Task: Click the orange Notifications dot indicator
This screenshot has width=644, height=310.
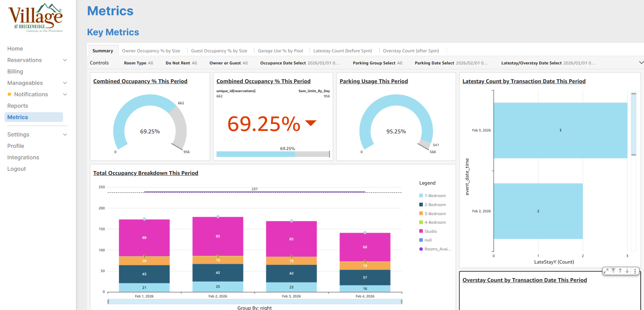Action: click(x=9, y=94)
